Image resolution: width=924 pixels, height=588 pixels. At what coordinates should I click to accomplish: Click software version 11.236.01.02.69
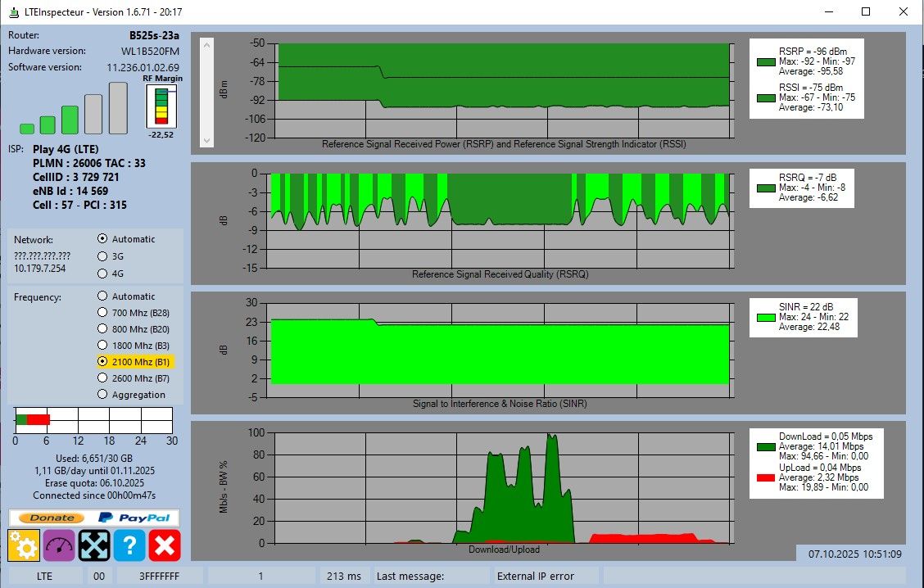[143, 68]
